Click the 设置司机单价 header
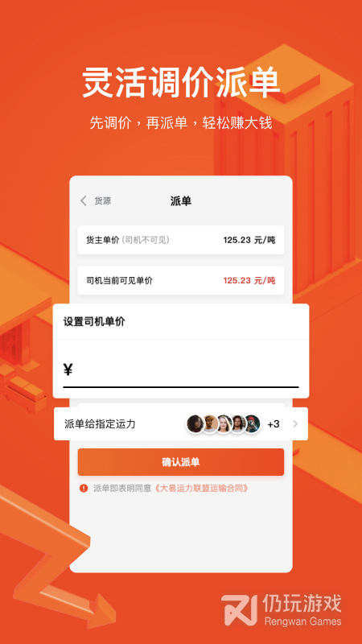The height and width of the screenshot is (644, 362). click(x=94, y=321)
